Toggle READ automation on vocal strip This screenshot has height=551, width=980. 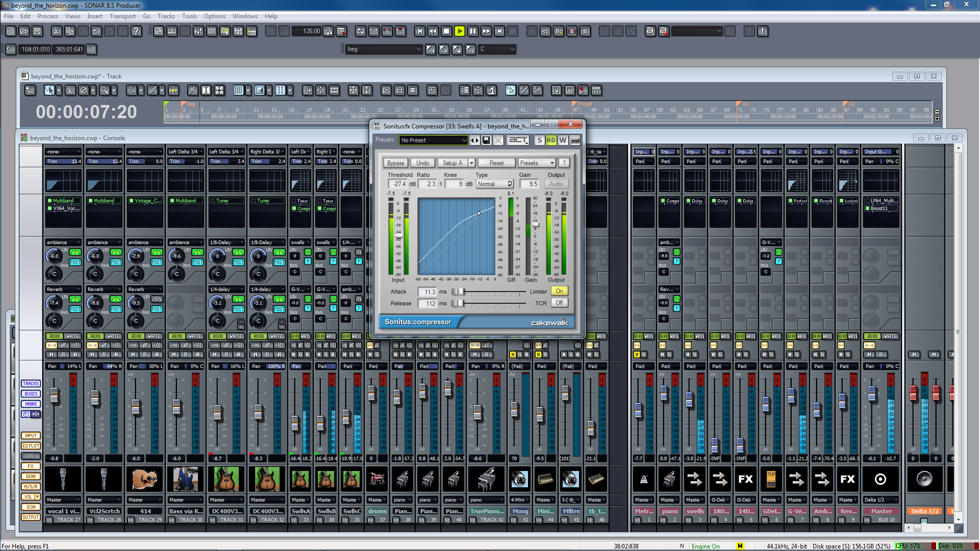coord(55,336)
